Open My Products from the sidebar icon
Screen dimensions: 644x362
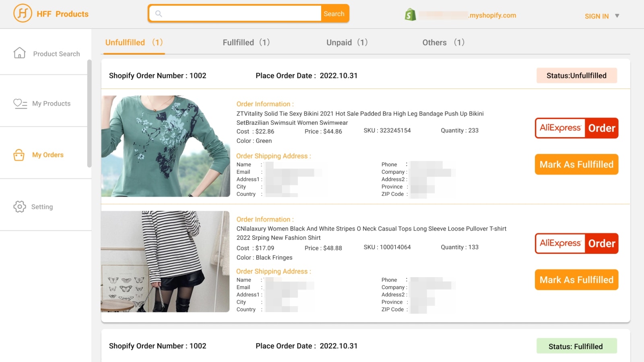coord(19,103)
